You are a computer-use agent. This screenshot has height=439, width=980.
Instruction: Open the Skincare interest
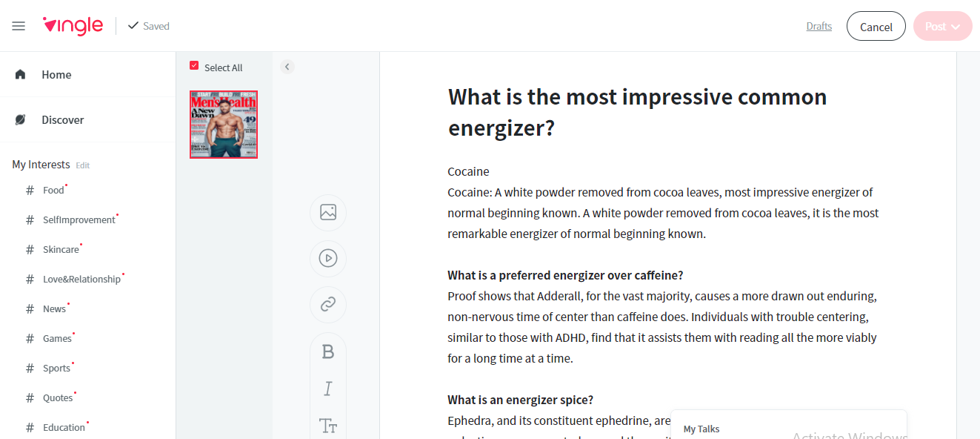point(60,250)
